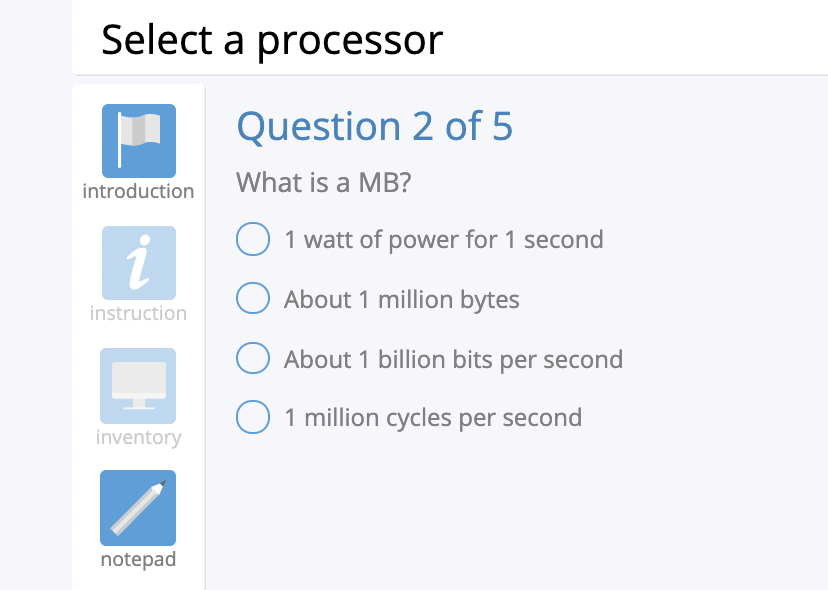Click the pencil image inside the notepad button

(137, 507)
